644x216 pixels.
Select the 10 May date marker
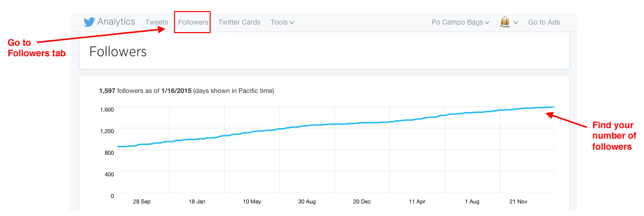252,201
